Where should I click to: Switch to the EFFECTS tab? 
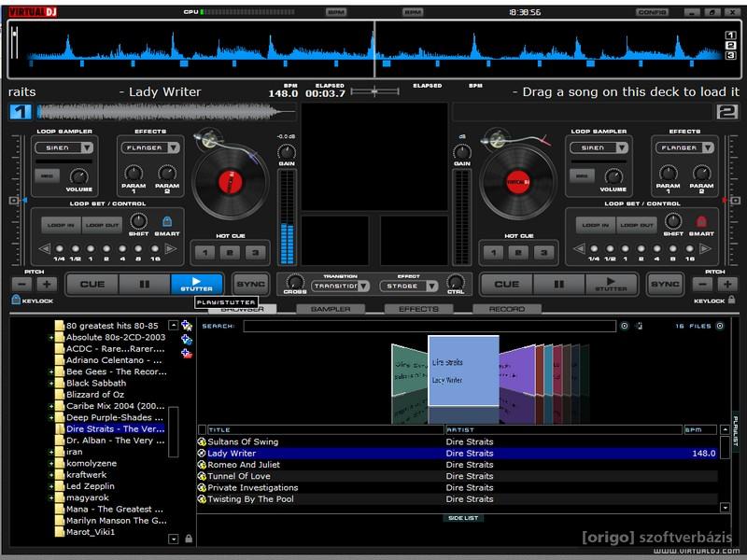pyautogui.click(x=418, y=309)
